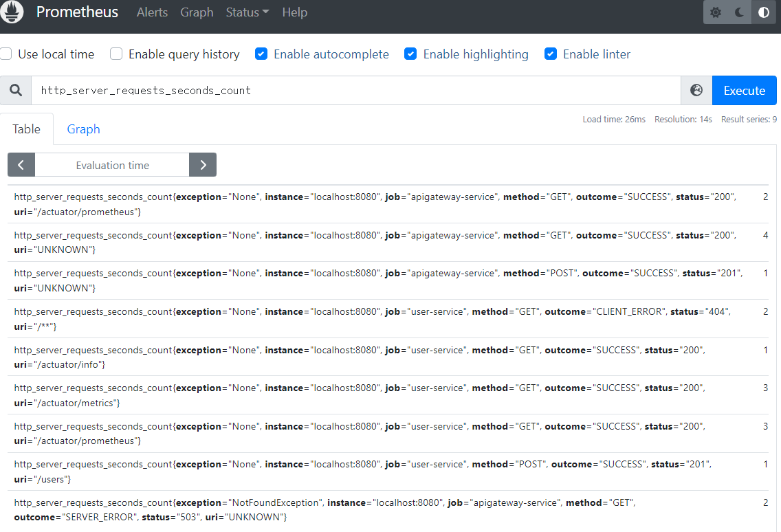
Task: Select the NotFoundException SERVER_ERROR 503 series
Action: (x=388, y=510)
